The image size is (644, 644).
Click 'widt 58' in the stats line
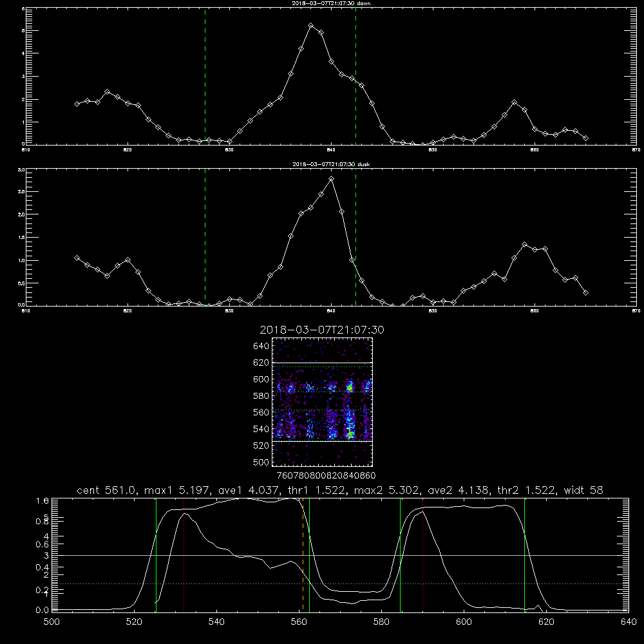pos(583,490)
